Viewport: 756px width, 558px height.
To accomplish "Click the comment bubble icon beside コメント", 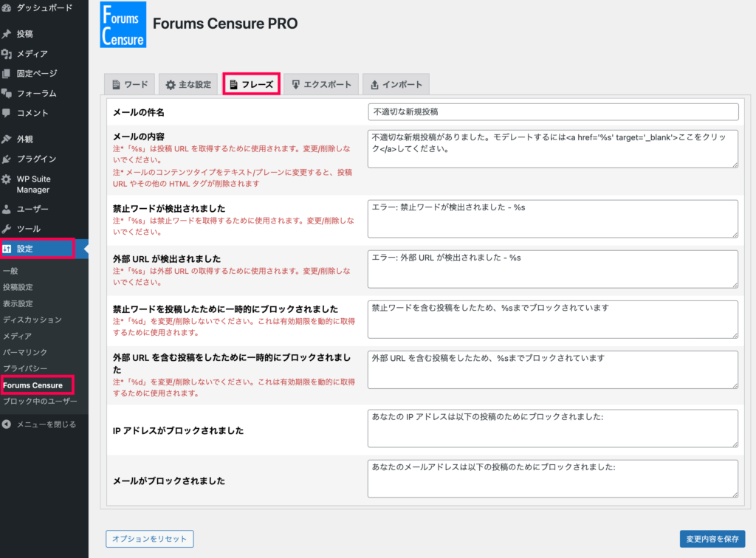I will (6, 113).
